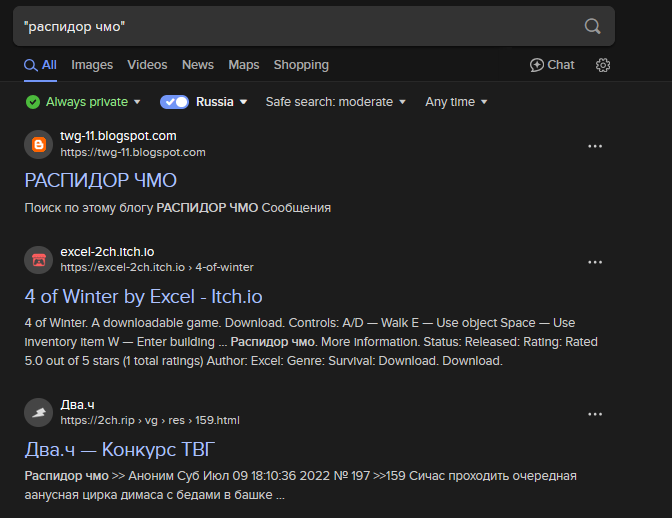Switch to the Maps tab
The image size is (672, 518).
tap(243, 65)
